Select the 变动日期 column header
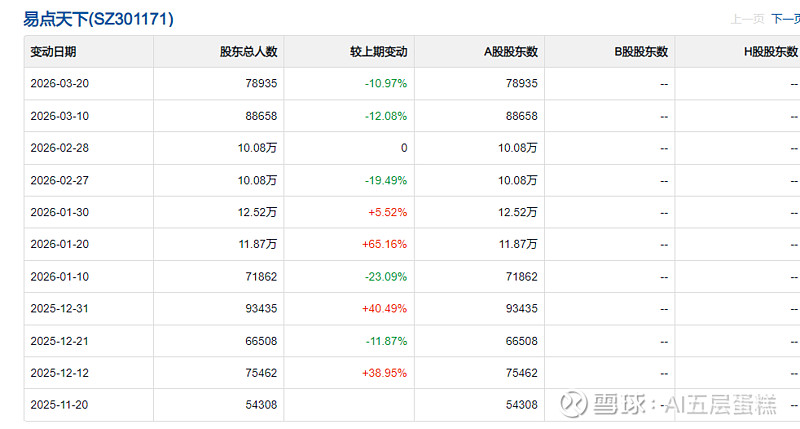This screenshot has width=800, height=429. point(53,52)
